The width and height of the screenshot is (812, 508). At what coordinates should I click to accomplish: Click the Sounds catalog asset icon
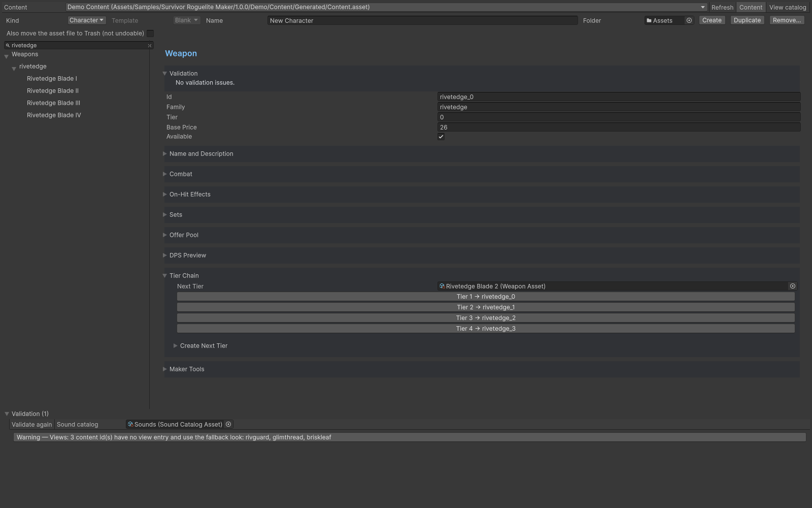pyautogui.click(x=130, y=424)
